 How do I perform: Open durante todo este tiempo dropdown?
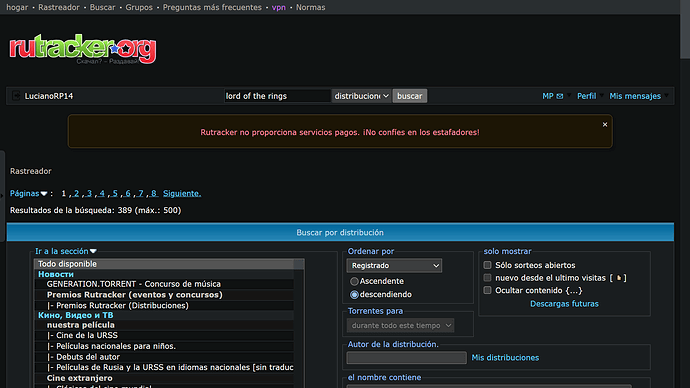pyautogui.click(x=400, y=326)
